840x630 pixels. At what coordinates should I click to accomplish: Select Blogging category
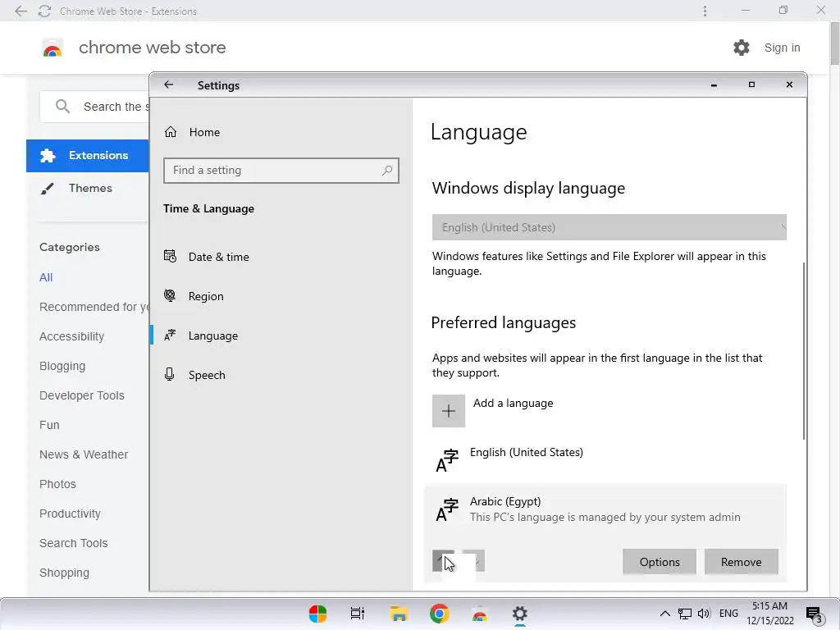[62, 366]
